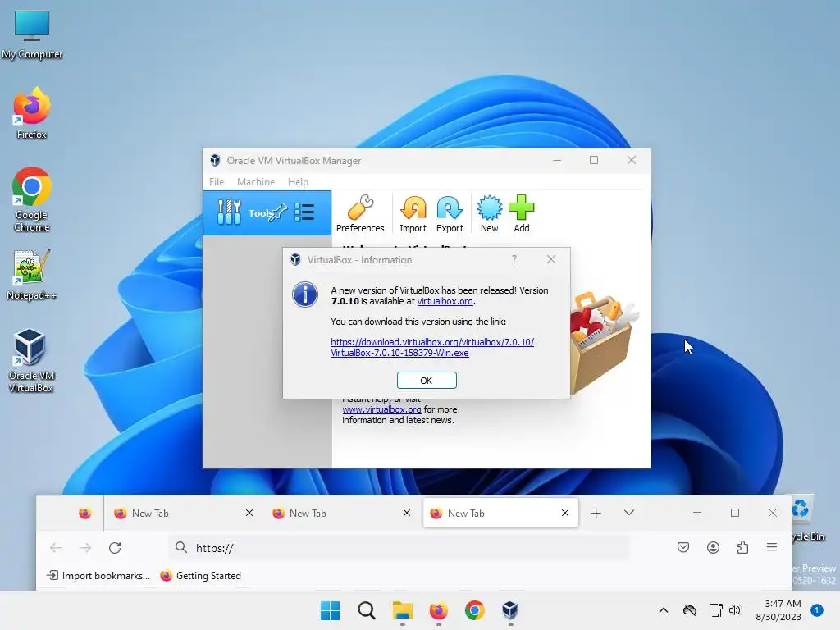Click the Chrome taskbar icon
Image resolution: width=840 pixels, height=630 pixels.
pos(475,610)
